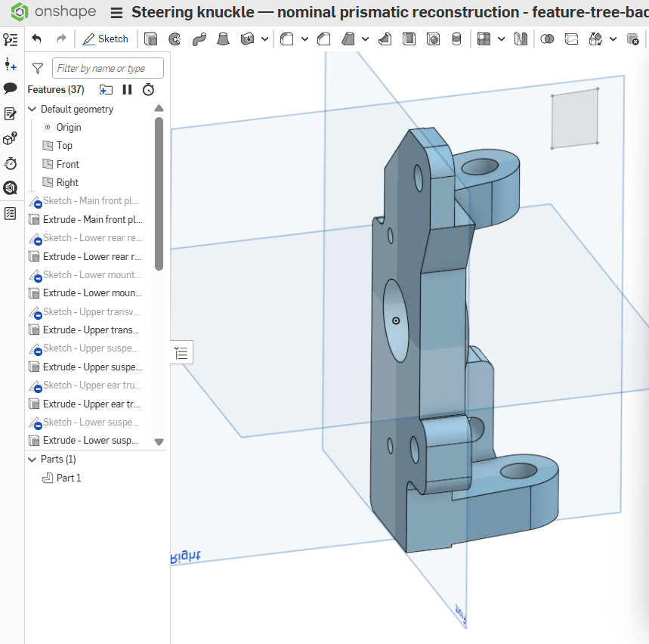Click the Undo arrow
Viewport: 649px width, 644px height.
[x=37, y=39]
